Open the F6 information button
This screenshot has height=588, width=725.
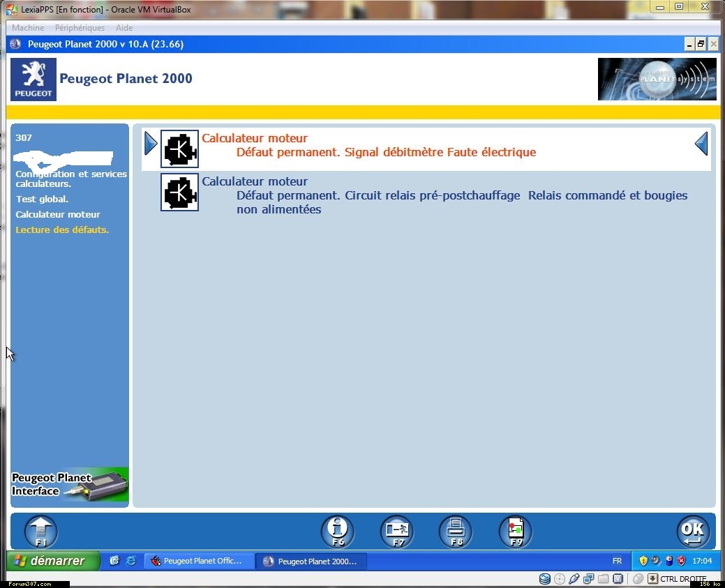(x=337, y=532)
